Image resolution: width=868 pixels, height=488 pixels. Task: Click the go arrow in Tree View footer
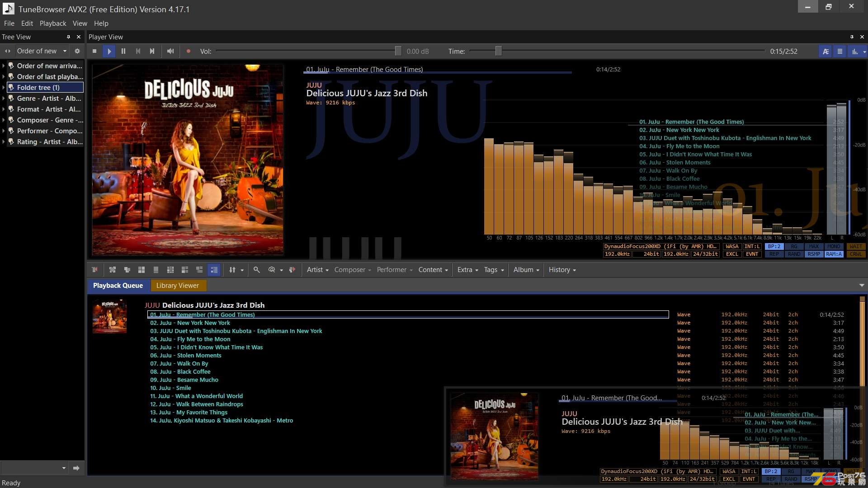[76, 468]
